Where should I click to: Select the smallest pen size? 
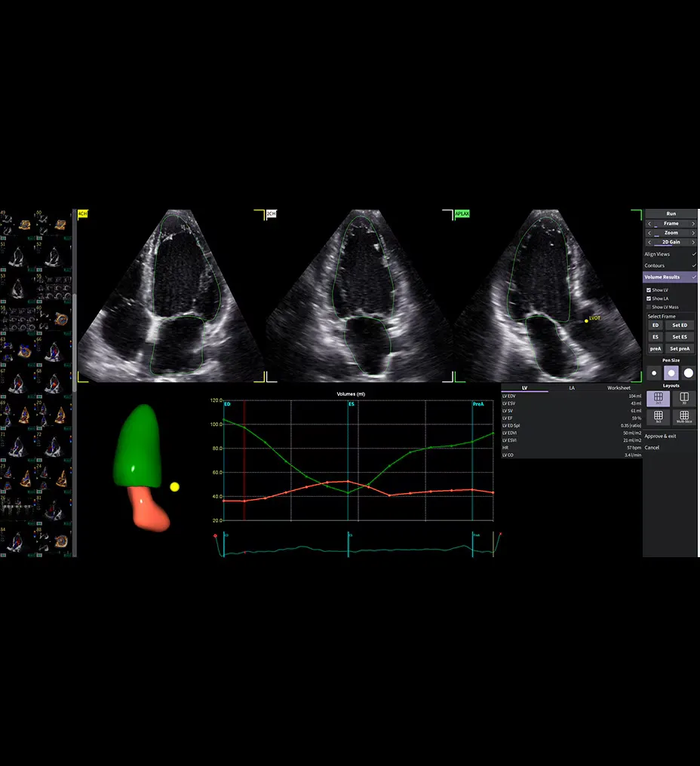tap(653, 373)
